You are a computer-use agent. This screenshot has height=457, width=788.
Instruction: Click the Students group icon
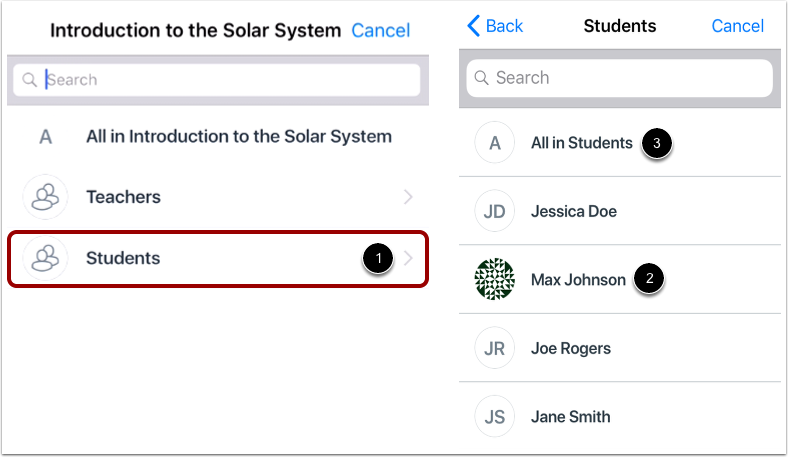click(45, 258)
